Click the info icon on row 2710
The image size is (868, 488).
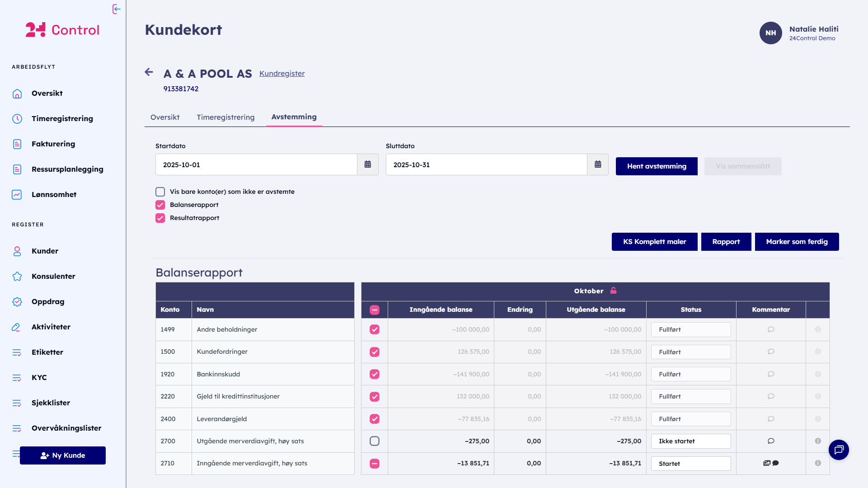coord(817,463)
